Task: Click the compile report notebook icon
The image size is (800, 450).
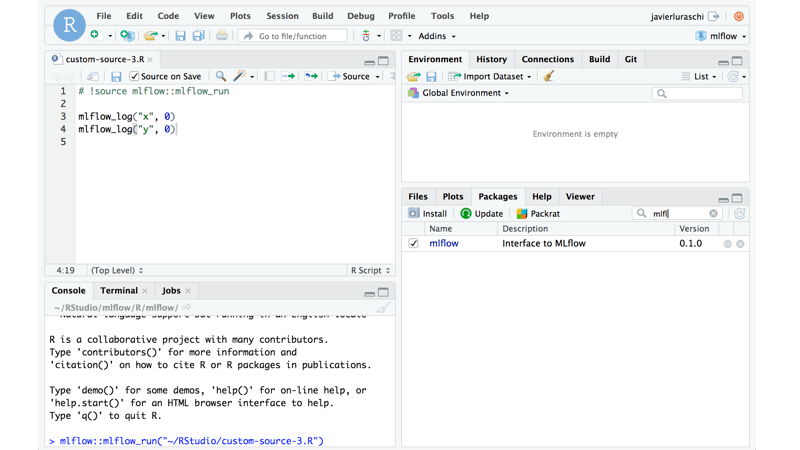Action: tap(269, 76)
